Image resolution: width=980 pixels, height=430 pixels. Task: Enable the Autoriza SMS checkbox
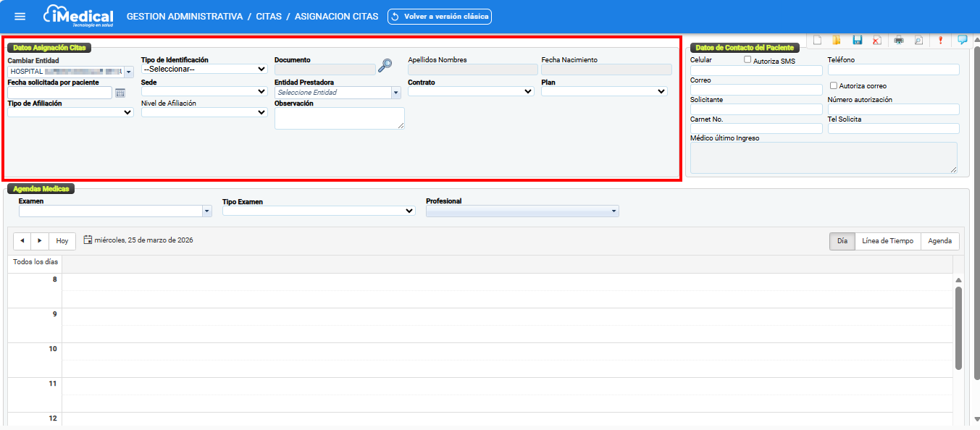748,60
